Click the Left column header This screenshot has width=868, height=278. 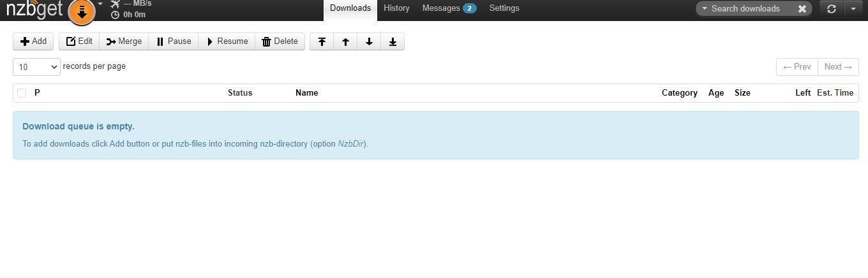[x=803, y=93]
